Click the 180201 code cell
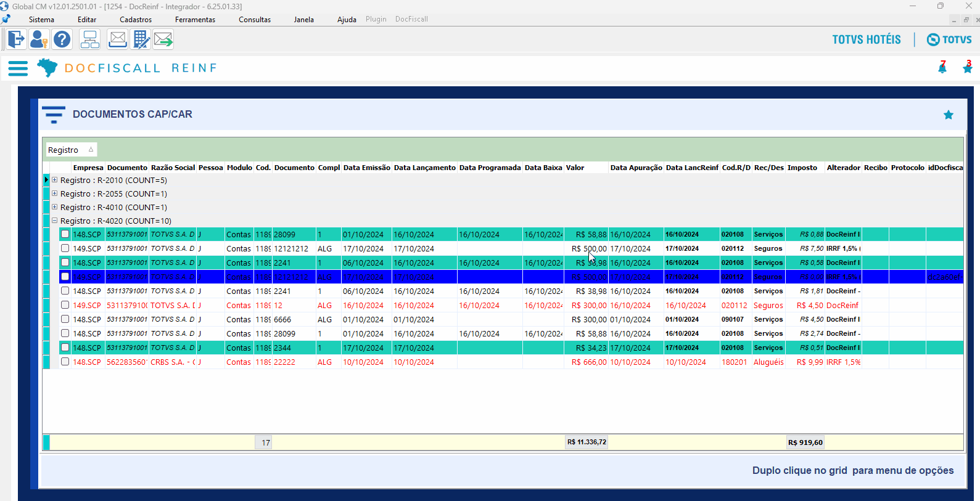The image size is (980, 501). point(736,362)
